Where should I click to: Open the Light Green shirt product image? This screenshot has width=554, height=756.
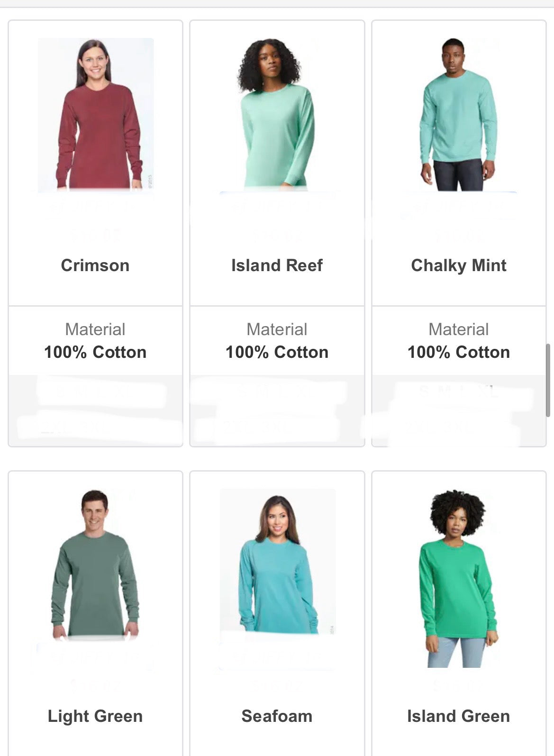[x=96, y=565]
